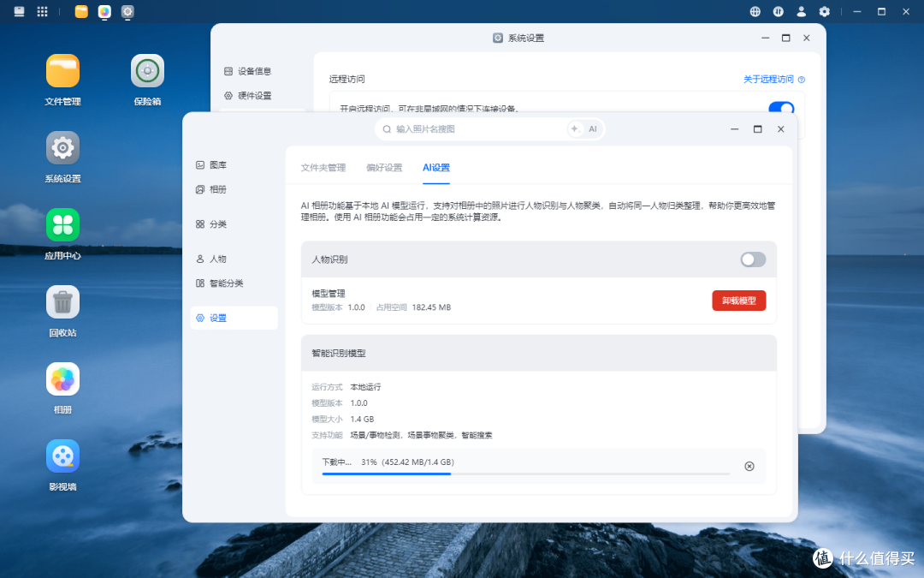The image size is (924, 578).
Task: Switch to file manager in top taskbar
Action: coord(81,11)
